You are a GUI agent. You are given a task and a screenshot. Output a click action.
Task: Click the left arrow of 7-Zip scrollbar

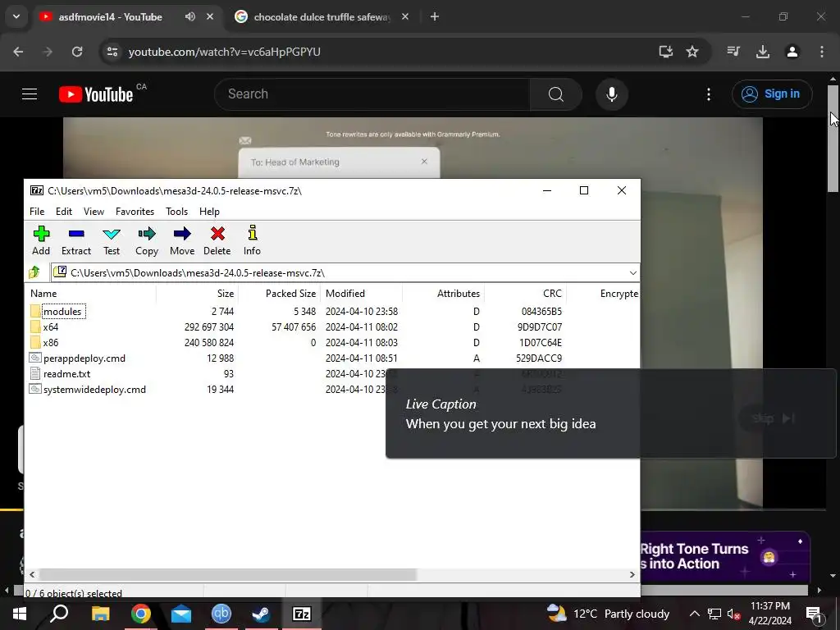tap(32, 574)
